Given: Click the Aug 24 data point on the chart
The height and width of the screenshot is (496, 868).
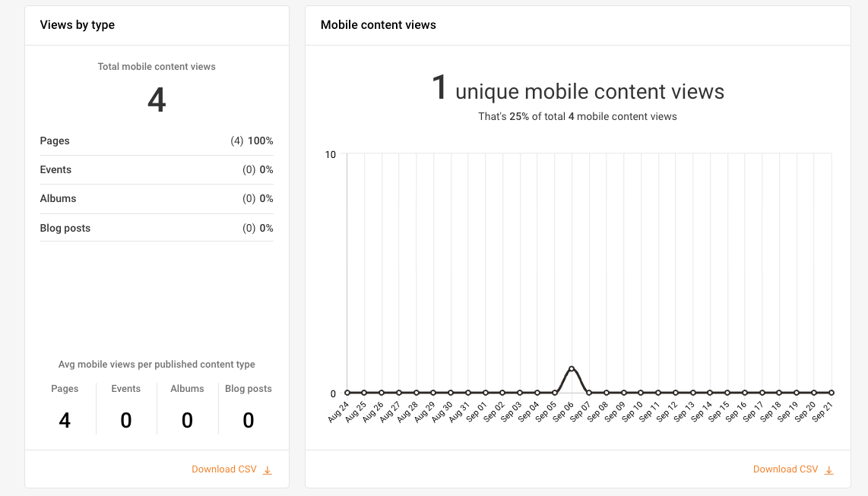Looking at the screenshot, I should point(346,393).
